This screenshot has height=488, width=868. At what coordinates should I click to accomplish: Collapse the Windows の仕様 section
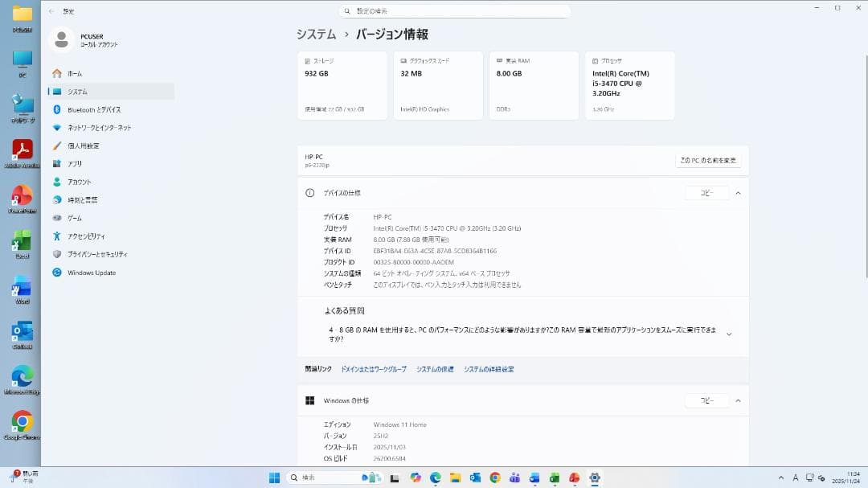coord(738,400)
